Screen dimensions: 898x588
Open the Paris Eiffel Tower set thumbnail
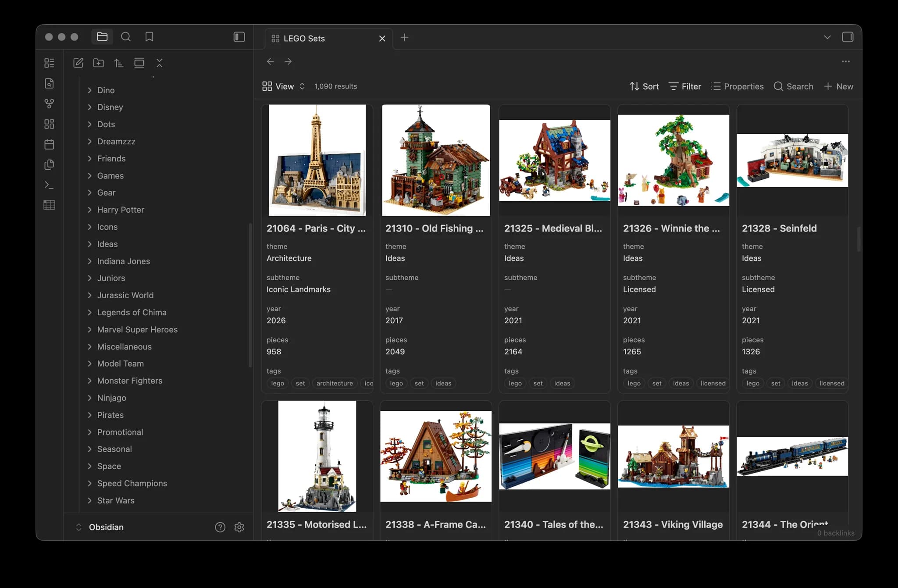pos(317,160)
